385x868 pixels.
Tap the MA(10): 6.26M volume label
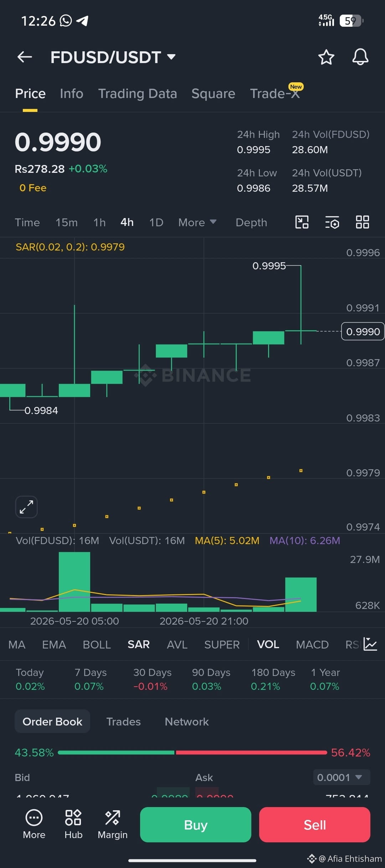[x=305, y=541]
